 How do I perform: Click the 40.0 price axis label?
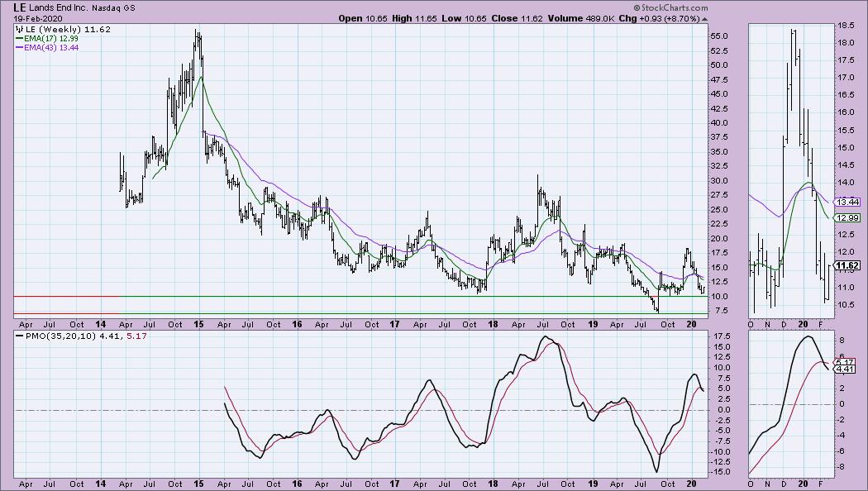point(718,123)
